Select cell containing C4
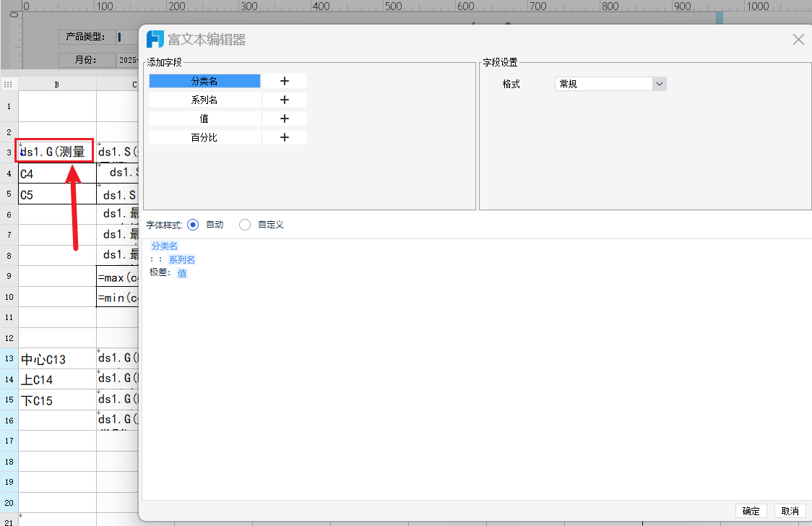The width and height of the screenshot is (812, 526). [x=57, y=173]
